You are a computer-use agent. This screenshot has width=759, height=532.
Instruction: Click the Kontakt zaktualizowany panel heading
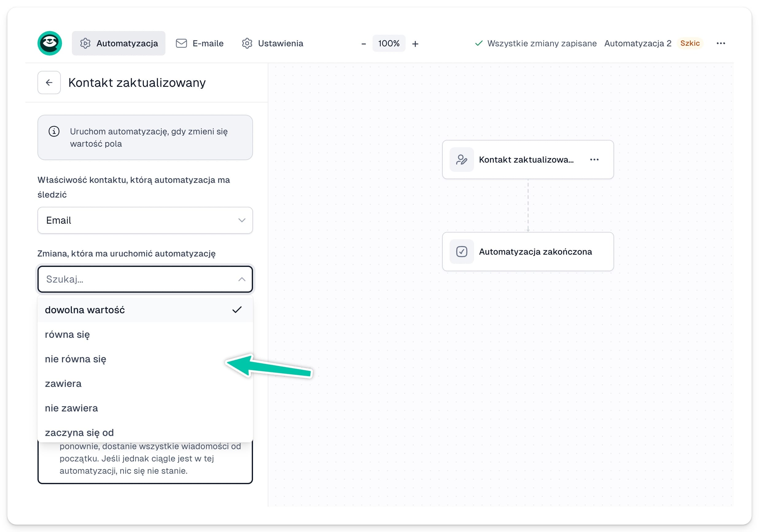click(x=137, y=83)
